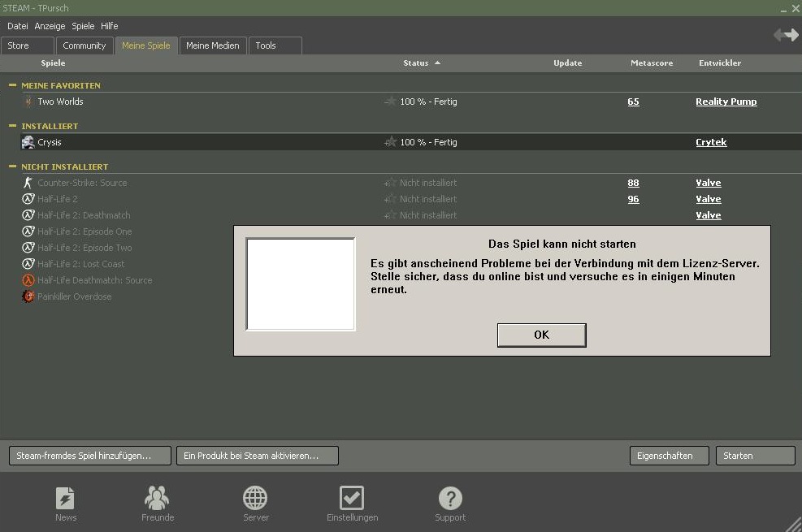The image size is (802, 532).
Task: Click the Half-Life 2 lambda icon
Action: coord(28,199)
